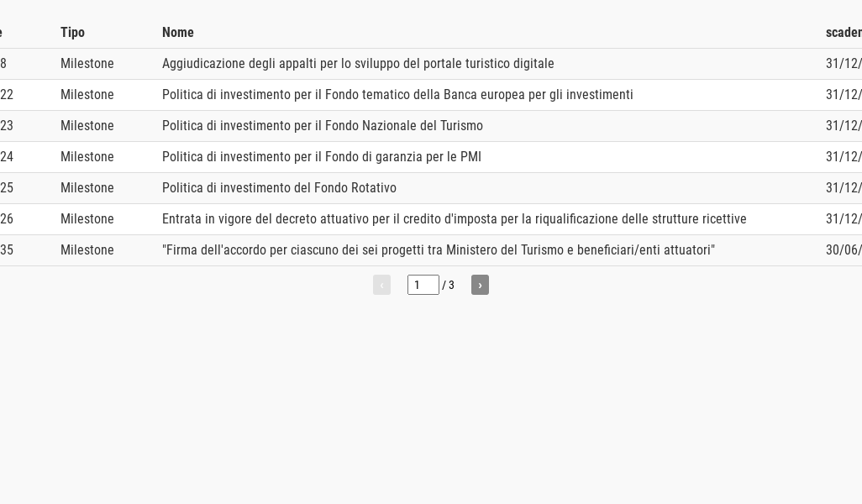The image size is (862, 504).
Task: Select Politica di investimento del Fondo Rotativo
Action: click(x=279, y=188)
